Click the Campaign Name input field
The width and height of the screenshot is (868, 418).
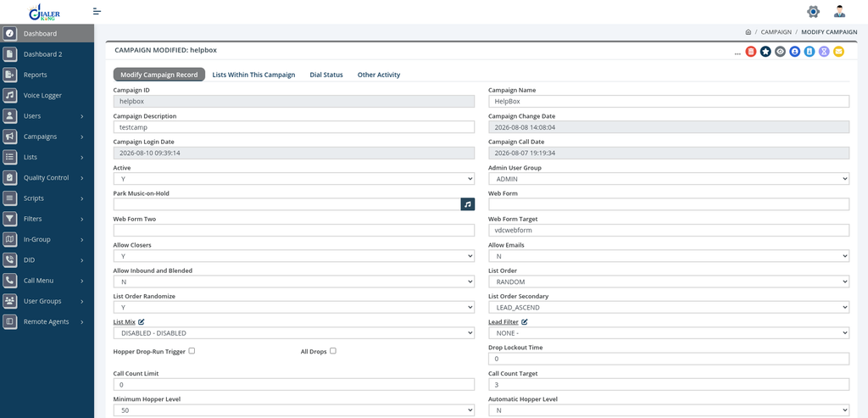(x=669, y=101)
